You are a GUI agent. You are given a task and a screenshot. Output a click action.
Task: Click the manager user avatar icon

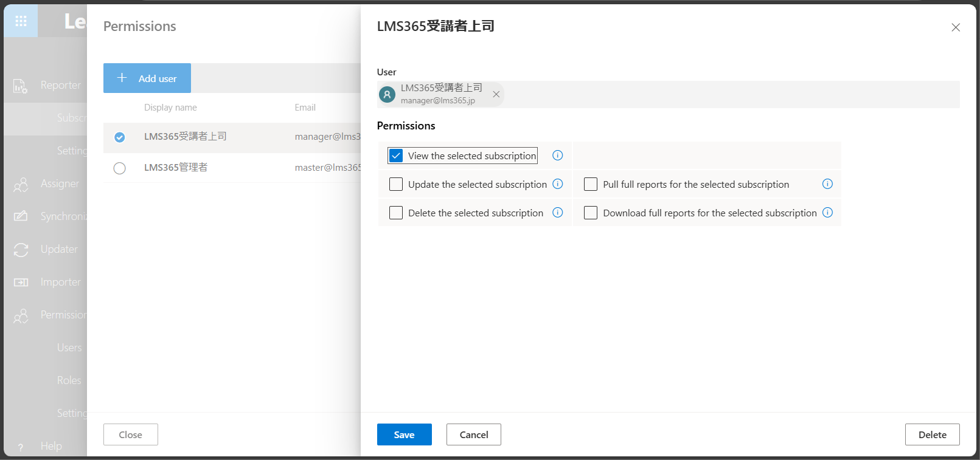(x=387, y=94)
